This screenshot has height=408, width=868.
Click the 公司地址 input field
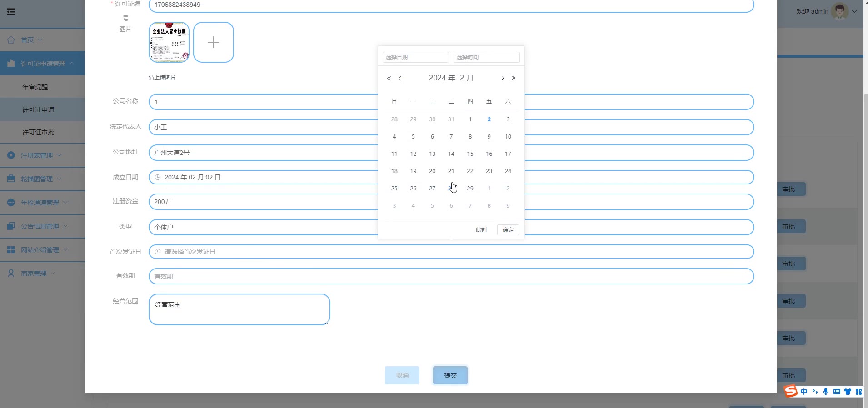[451, 153]
